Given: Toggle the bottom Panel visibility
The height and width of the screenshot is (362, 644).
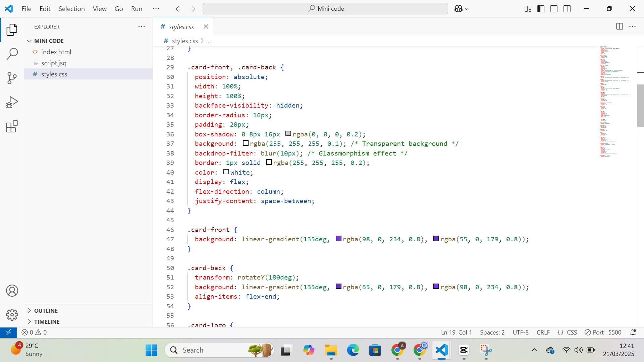Looking at the screenshot, I should [x=554, y=9].
